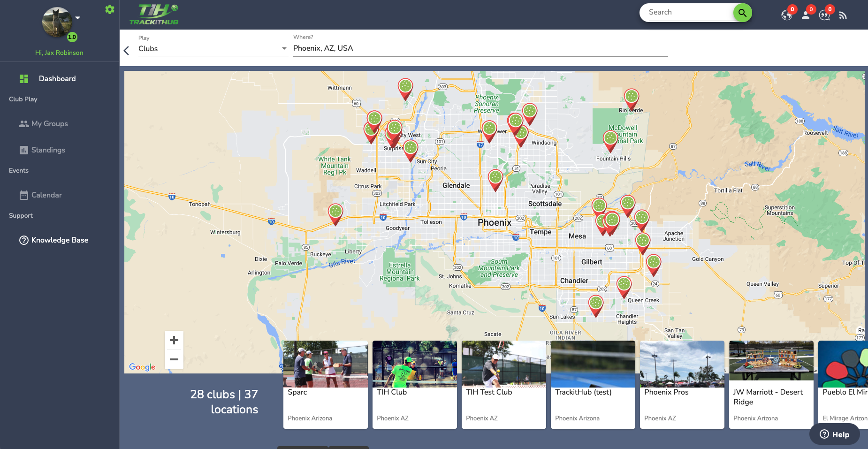Click the RSS feed icon
The width and height of the screenshot is (868, 449).
point(843,15)
